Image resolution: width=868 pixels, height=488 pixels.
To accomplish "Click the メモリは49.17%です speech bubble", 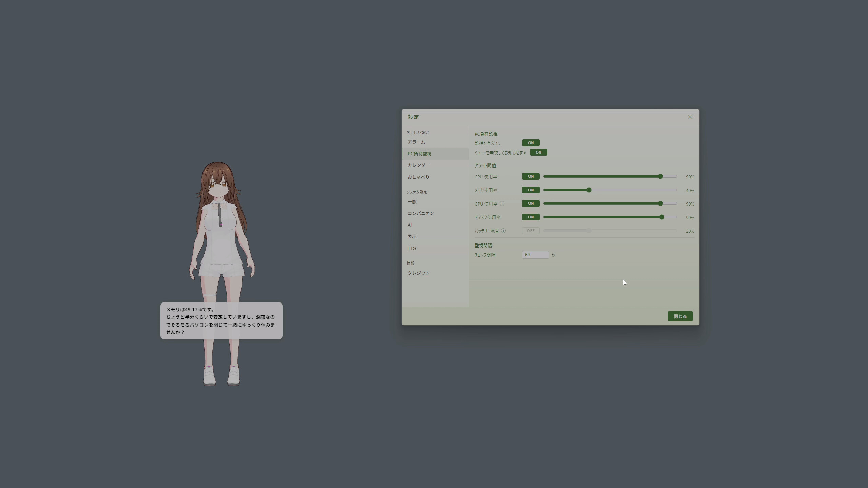I will tap(221, 321).
